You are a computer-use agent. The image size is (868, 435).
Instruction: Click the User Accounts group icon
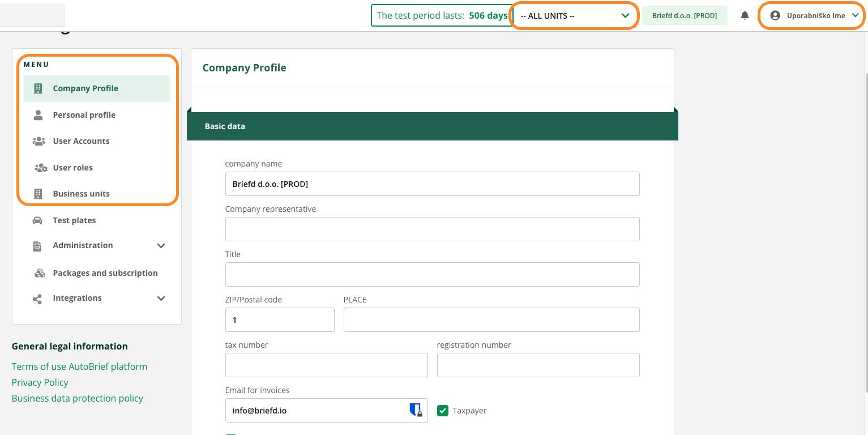pos(39,141)
